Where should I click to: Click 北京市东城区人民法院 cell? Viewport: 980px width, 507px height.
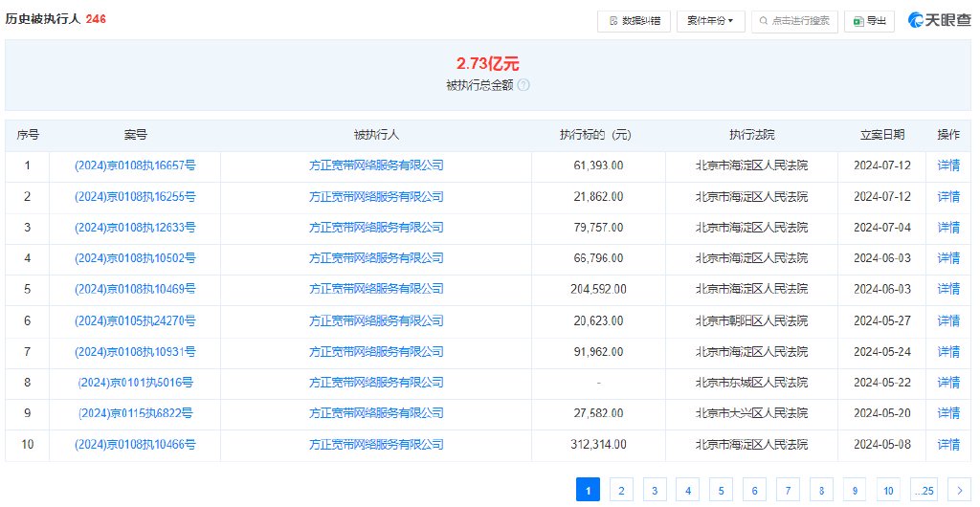[751, 382]
